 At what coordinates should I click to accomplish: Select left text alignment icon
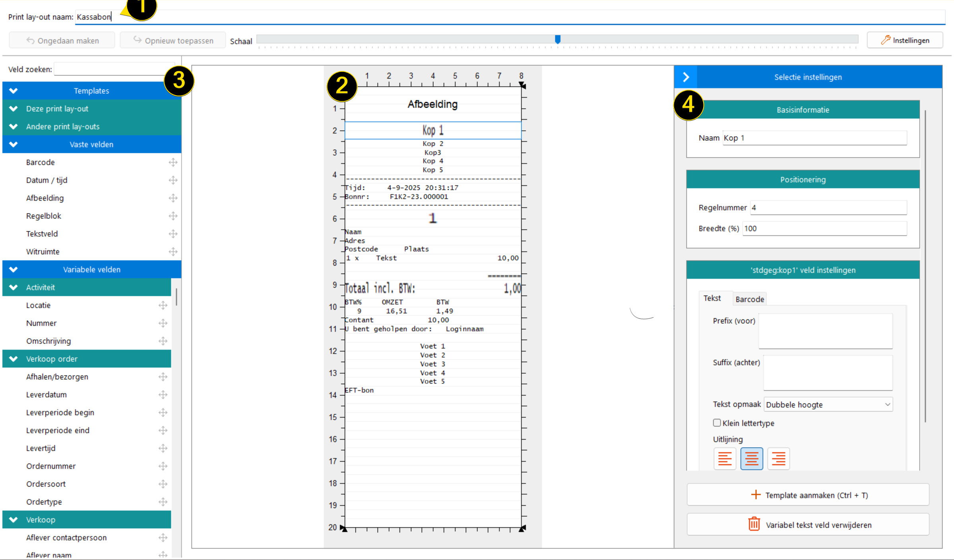(x=725, y=459)
